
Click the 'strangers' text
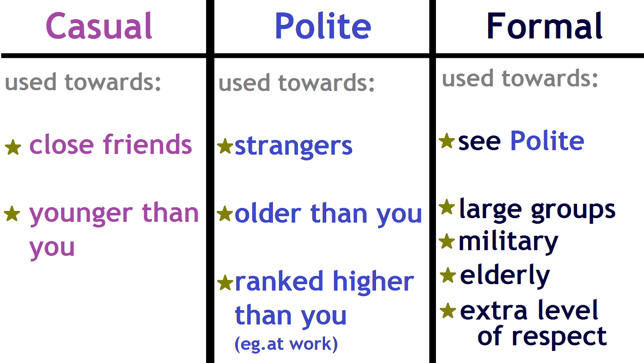(x=293, y=146)
